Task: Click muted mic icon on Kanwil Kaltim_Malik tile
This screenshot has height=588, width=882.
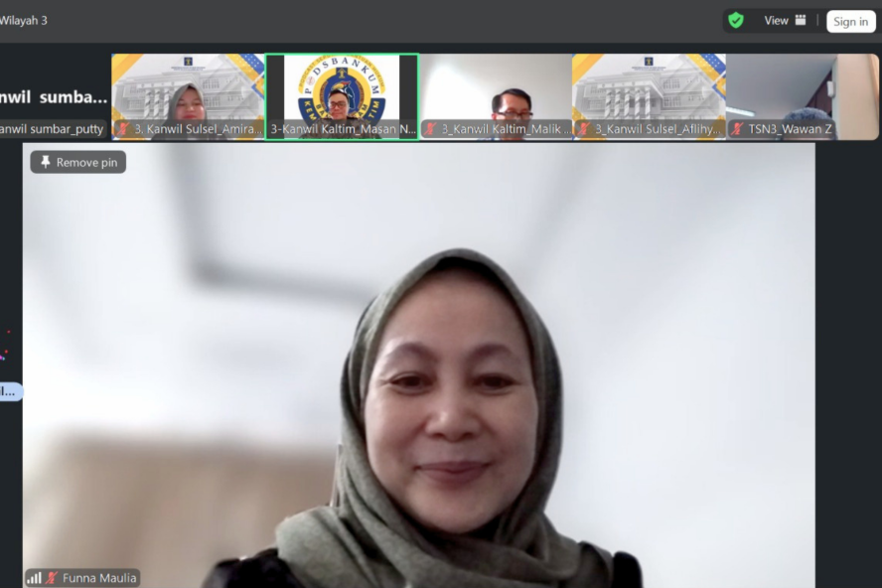Action: pos(430,129)
